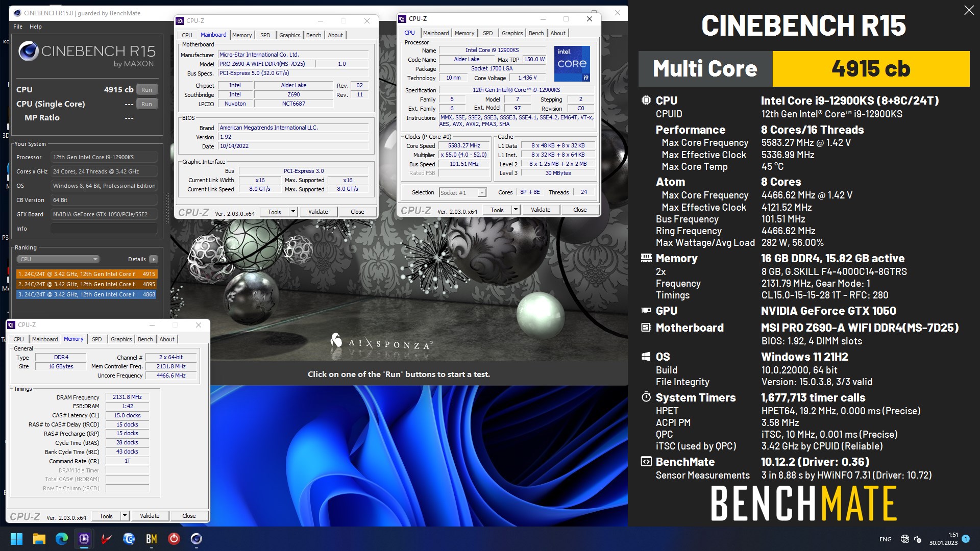Open File Explorer from the taskbar
The width and height of the screenshot is (980, 551).
(39, 539)
